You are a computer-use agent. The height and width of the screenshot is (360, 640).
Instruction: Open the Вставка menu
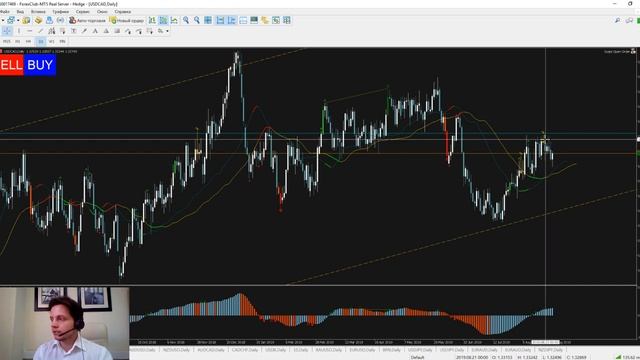coord(38,11)
